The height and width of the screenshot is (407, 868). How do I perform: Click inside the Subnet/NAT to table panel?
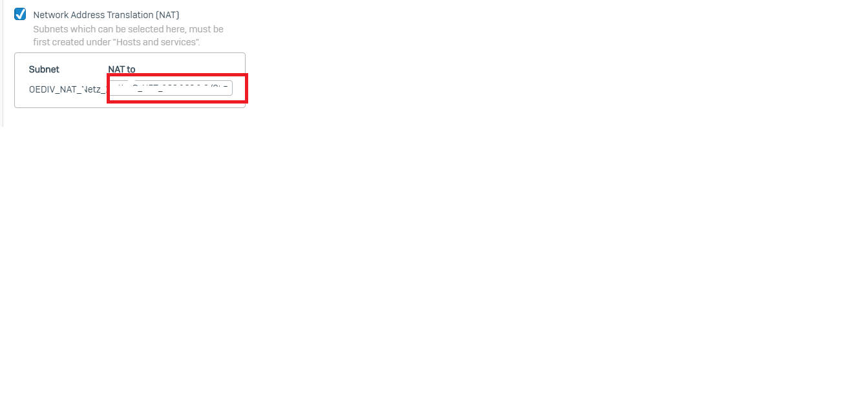130,80
